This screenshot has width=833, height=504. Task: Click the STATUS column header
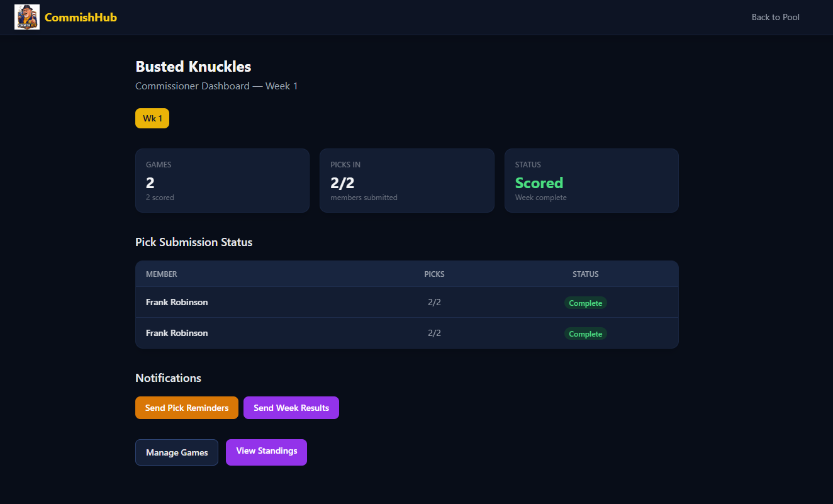585,274
